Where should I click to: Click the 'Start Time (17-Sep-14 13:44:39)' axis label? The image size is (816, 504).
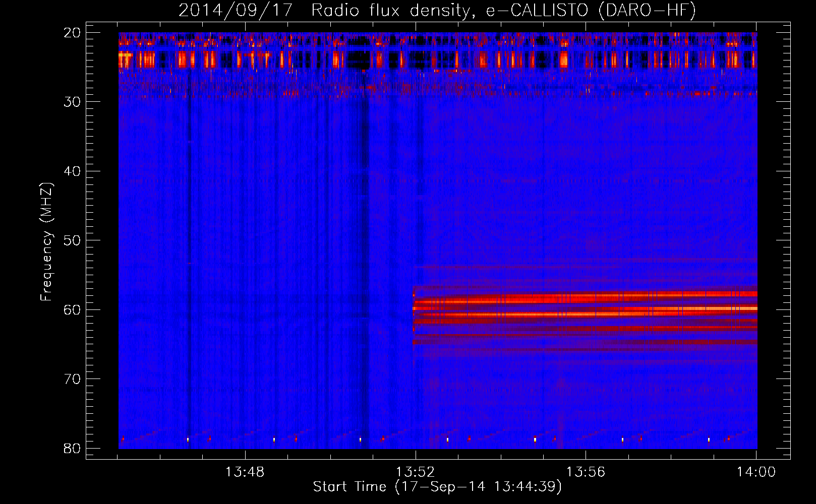click(x=437, y=487)
